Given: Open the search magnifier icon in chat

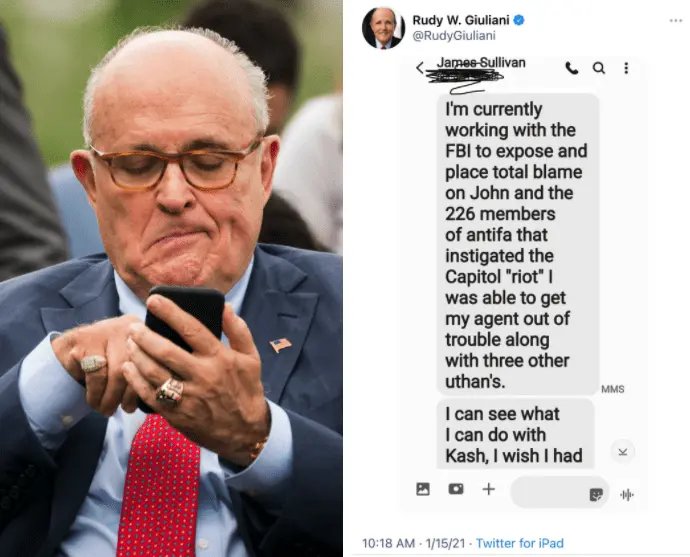Looking at the screenshot, I should pyautogui.click(x=599, y=68).
